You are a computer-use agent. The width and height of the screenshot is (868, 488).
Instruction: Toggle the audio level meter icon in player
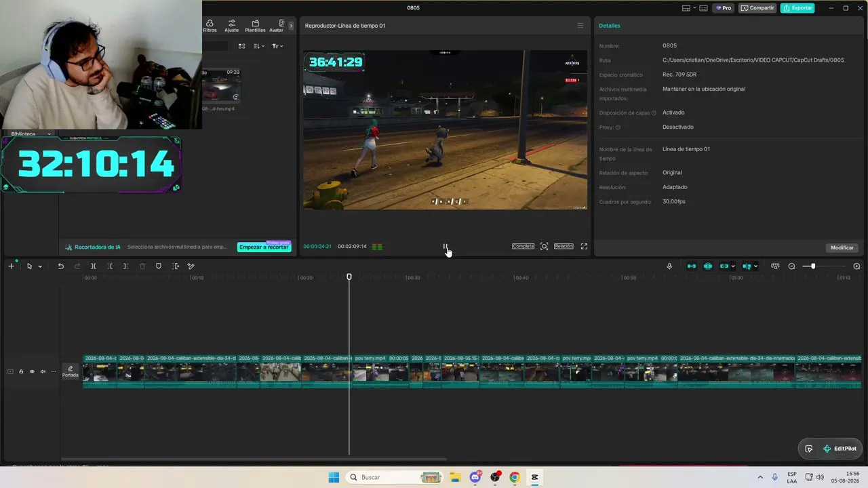(x=378, y=247)
